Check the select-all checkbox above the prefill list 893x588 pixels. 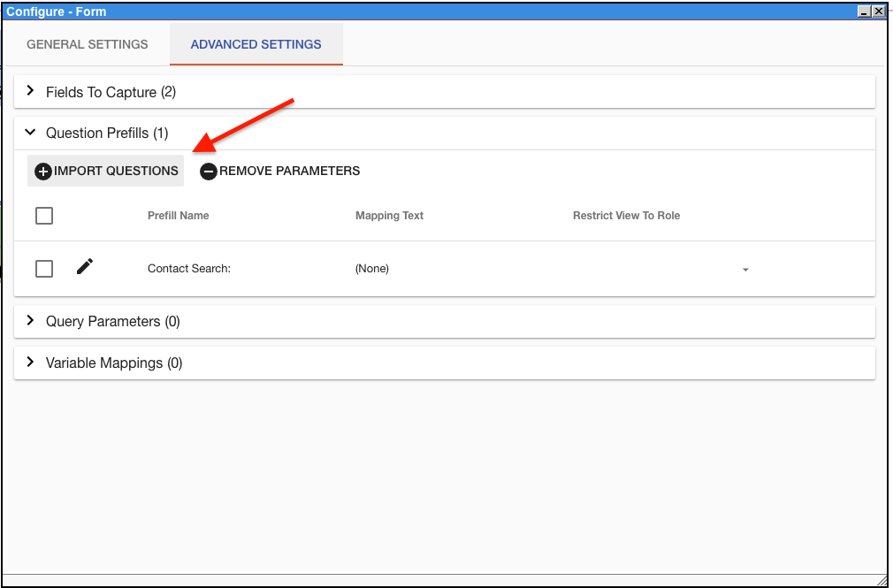[44, 215]
